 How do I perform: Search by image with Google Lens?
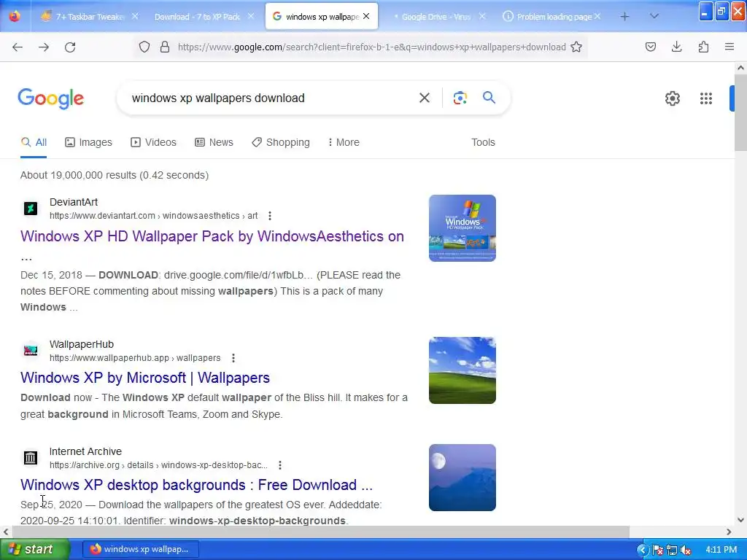[x=460, y=98]
